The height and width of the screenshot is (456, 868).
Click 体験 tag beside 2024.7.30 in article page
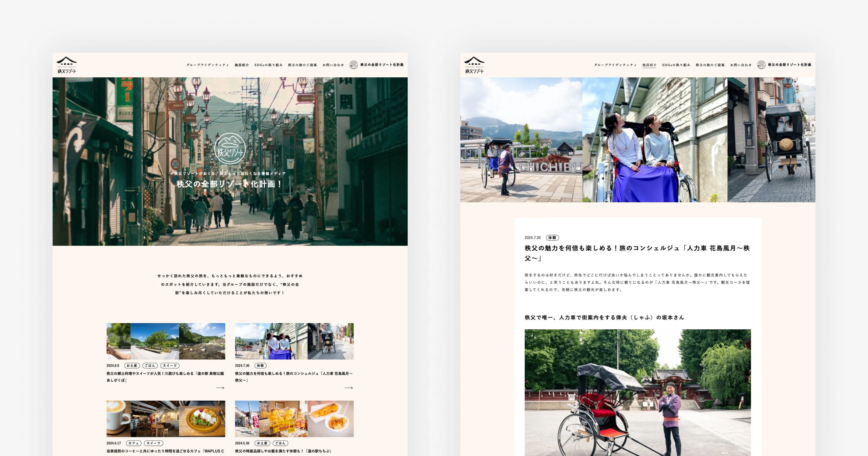552,238
